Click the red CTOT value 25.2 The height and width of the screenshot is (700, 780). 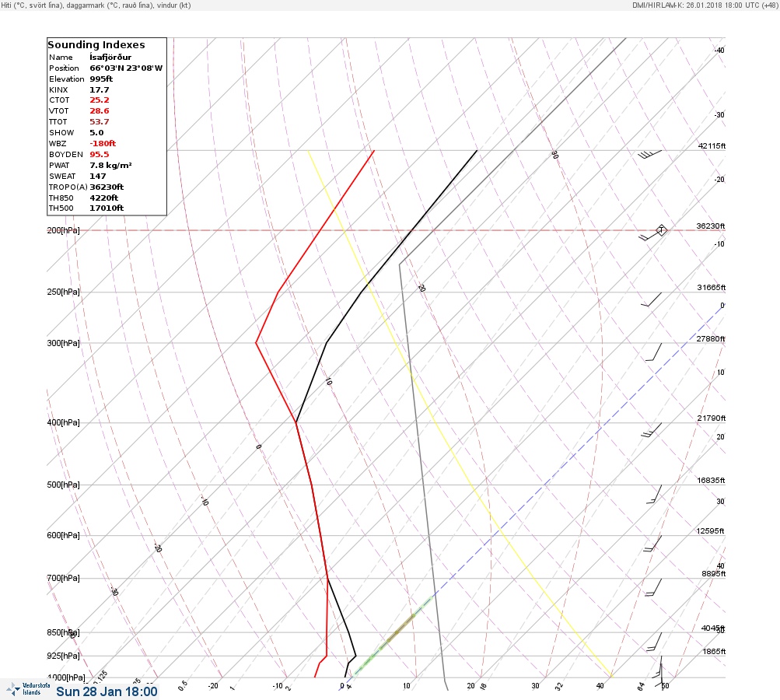click(99, 100)
